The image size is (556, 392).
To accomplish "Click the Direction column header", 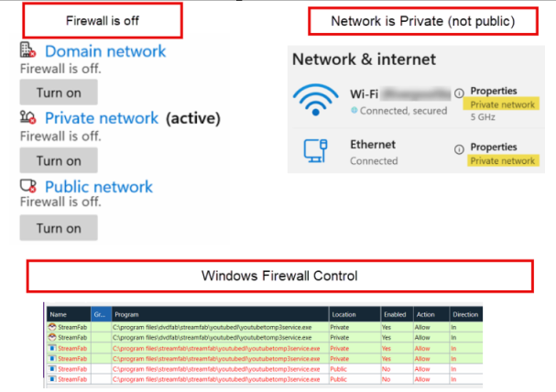I will (465, 314).
